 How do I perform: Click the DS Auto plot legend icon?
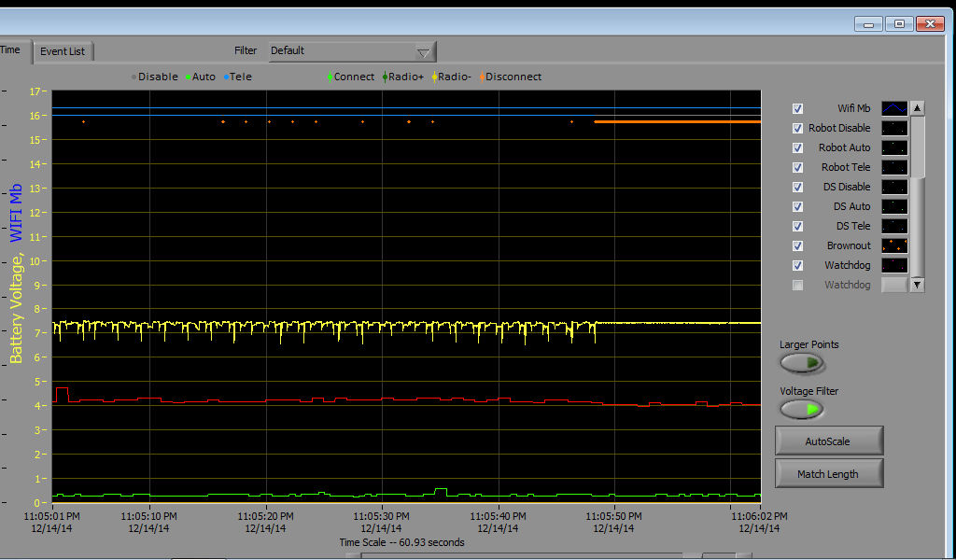click(x=894, y=206)
